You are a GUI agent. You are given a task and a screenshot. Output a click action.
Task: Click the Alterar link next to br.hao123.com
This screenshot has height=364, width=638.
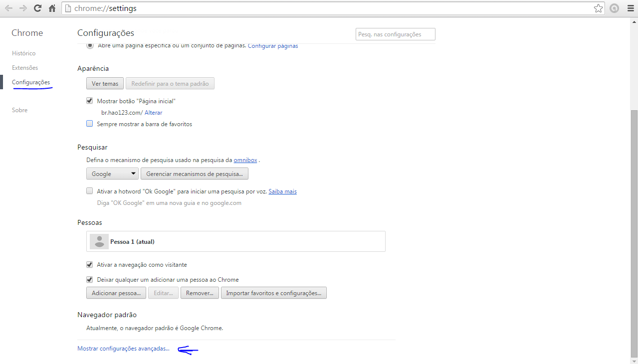(x=153, y=113)
